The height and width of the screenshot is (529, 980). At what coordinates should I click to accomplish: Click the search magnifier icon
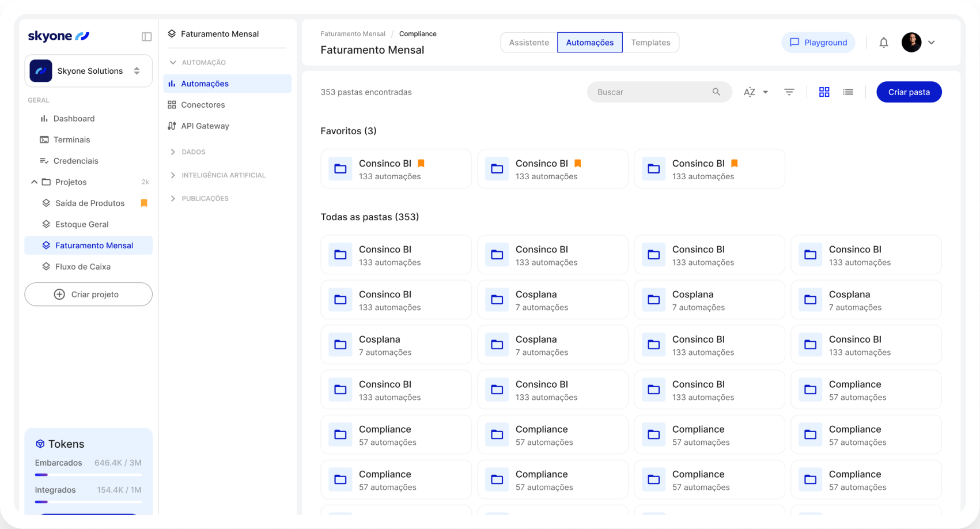pyautogui.click(x=716, y=92)
